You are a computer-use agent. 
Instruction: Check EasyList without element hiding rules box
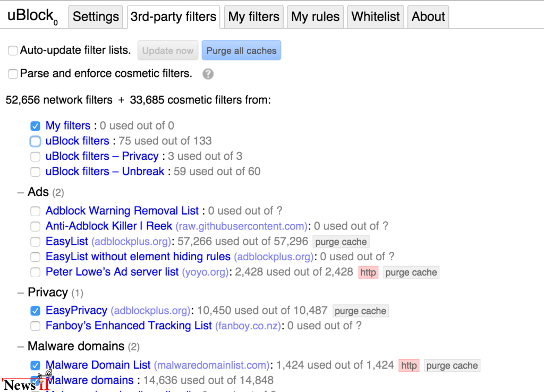(x=35, y=257)
